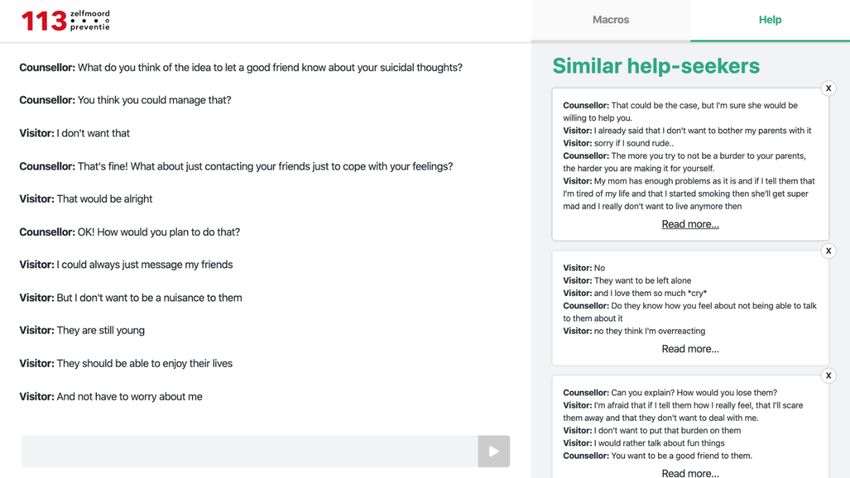
Task: Click the card about scaring friends away
Action: [x=690, y=427]
